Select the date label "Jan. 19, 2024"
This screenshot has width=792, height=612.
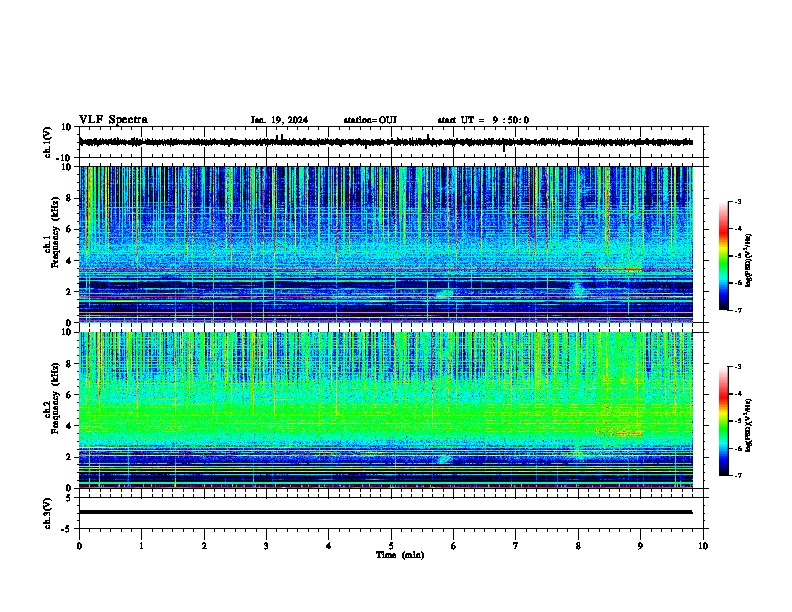279,120
